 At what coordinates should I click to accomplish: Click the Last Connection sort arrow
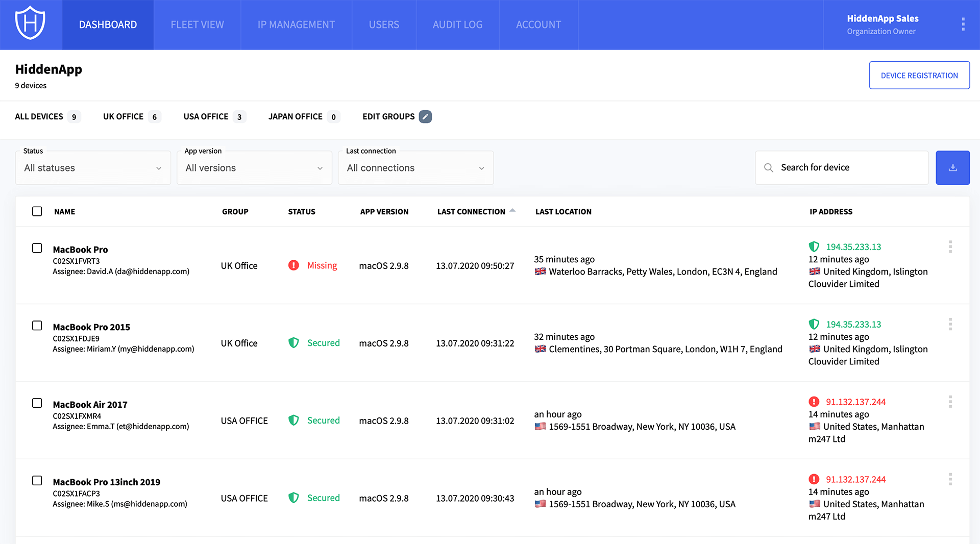point(512,210)
